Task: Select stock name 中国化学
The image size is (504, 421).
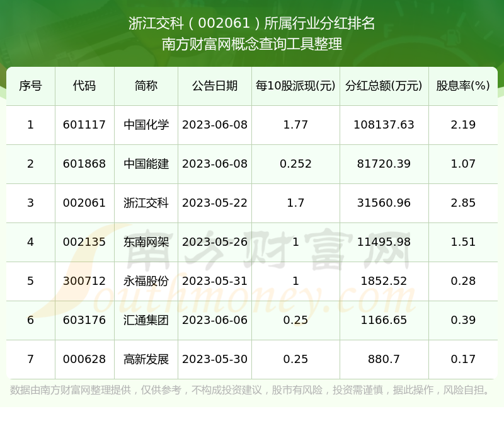Action: pyautogui.click(x=146, y=125)
